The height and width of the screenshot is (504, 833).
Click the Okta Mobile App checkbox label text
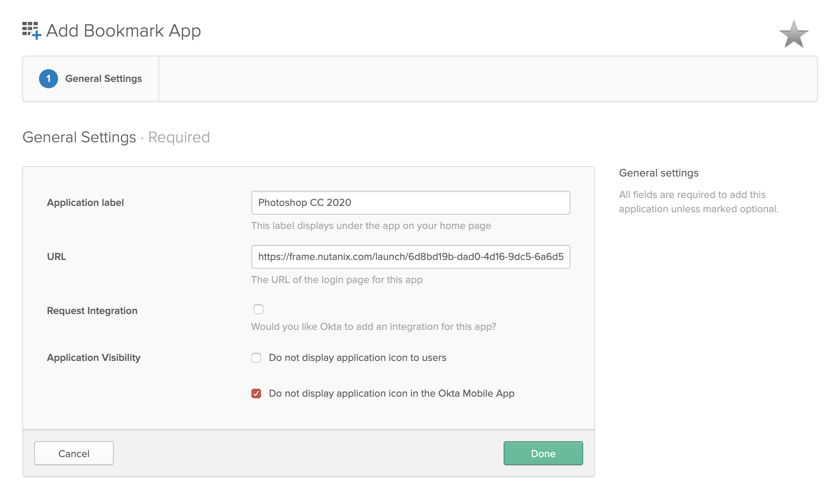[x=391, y=394]
